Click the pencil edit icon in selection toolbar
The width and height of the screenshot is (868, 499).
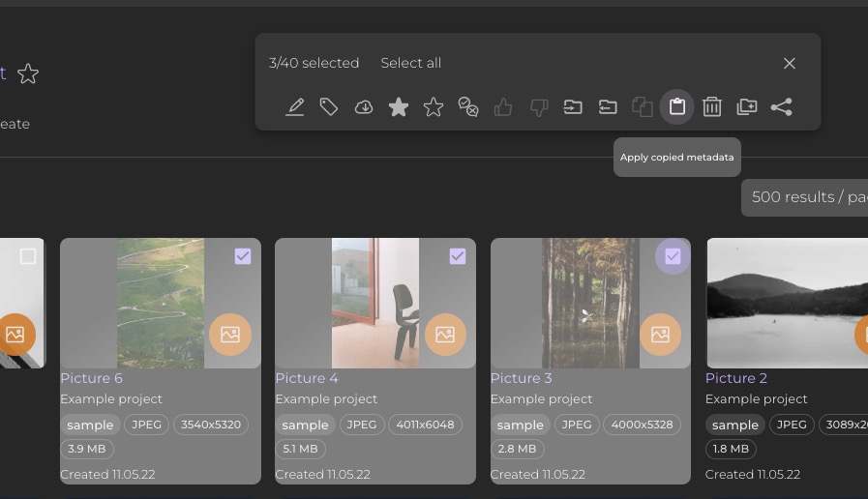tap(295, 107)
